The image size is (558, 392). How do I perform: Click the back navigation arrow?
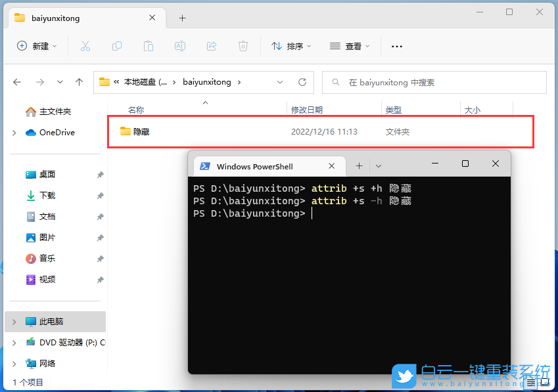(x=17, y=82)
